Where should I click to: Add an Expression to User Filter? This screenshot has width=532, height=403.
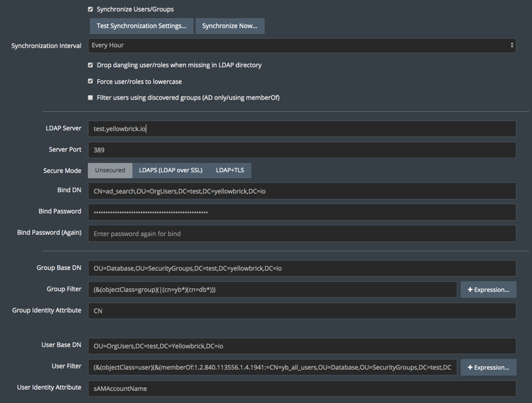tap(488, 367)
